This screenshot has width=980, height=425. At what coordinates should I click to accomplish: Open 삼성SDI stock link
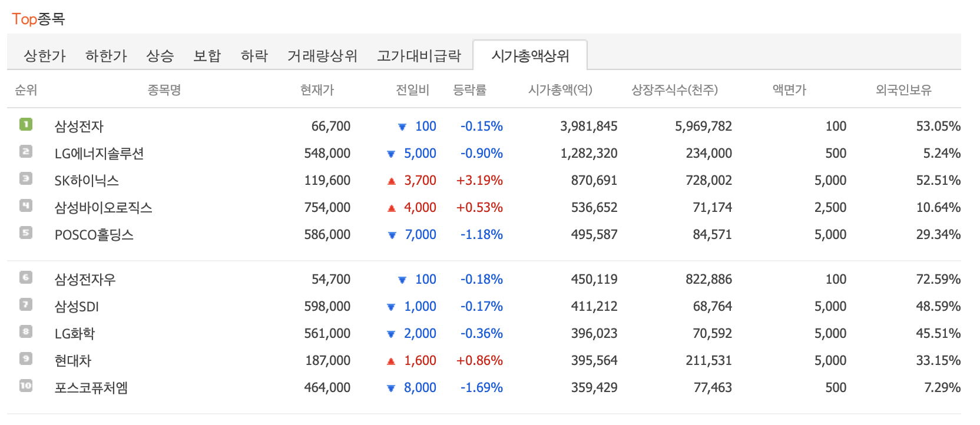(x=77, y=306)
